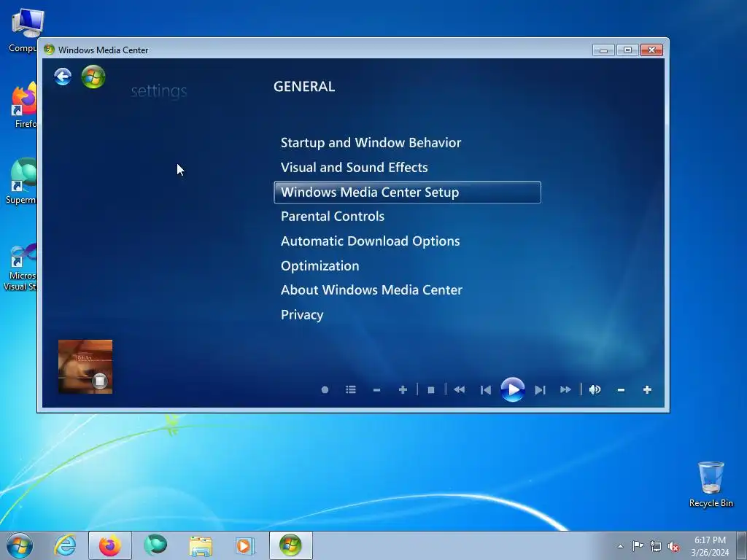
Task: Skip to next track
Action: (x=540, y=390)
